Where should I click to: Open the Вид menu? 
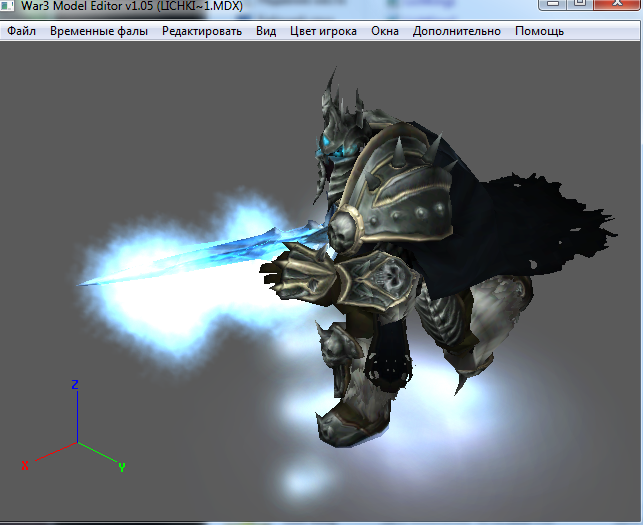[266, 31]
